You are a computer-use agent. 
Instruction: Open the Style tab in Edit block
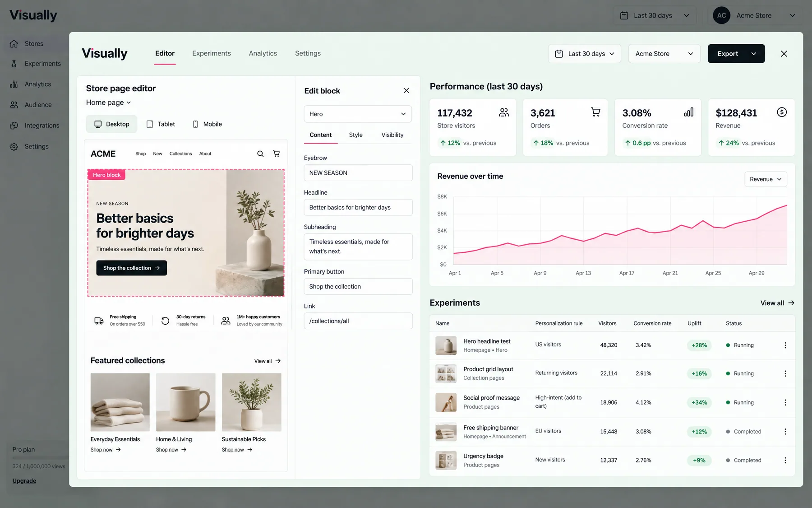[x=356, y=135]
